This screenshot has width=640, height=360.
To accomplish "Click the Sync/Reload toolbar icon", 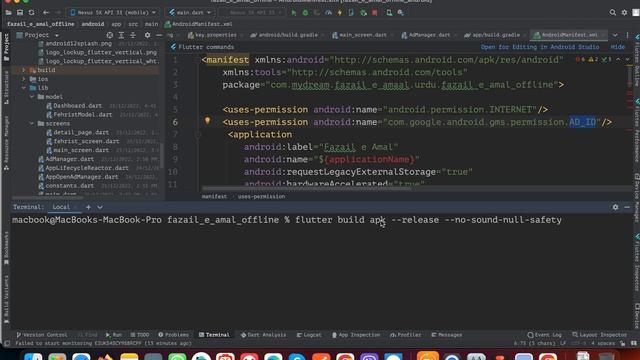I will pyautogui.click(x=31, y=13).
